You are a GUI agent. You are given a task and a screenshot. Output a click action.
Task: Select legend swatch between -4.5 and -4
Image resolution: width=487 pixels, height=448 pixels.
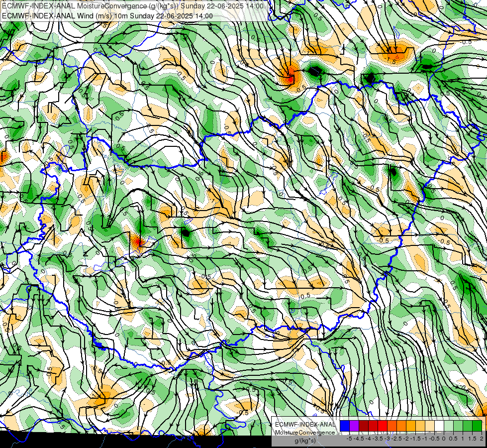pos(364,426)
